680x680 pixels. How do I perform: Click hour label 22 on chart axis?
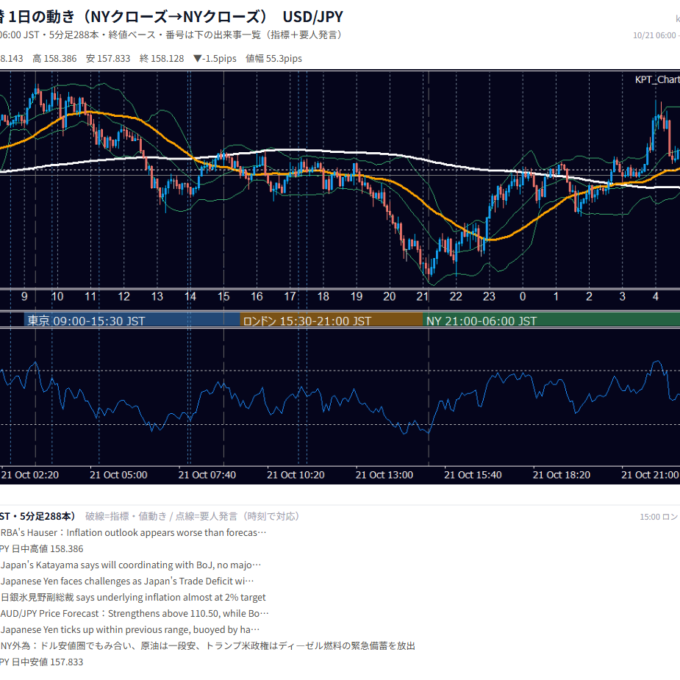(456, 297)
